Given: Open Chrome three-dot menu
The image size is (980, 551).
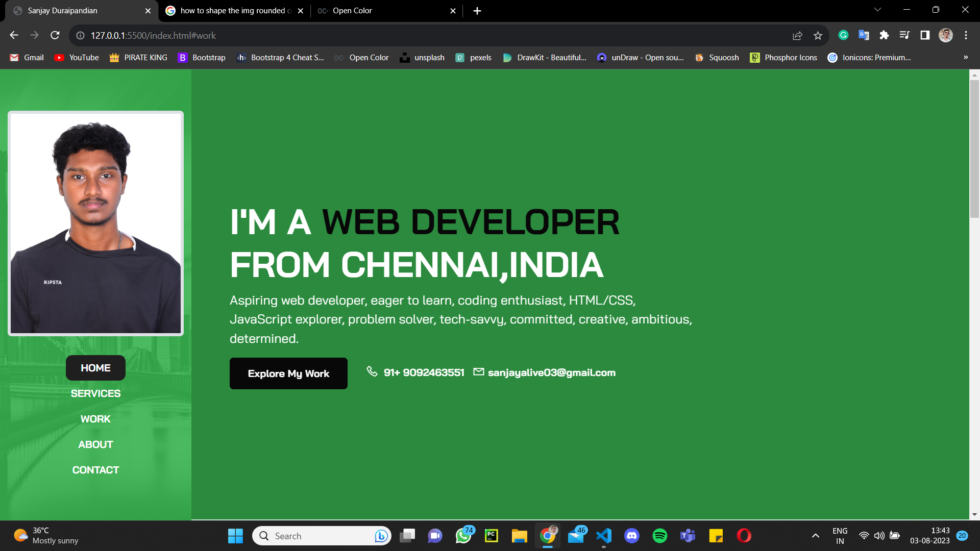Looking at the screenshot, I should coord(966,35).
